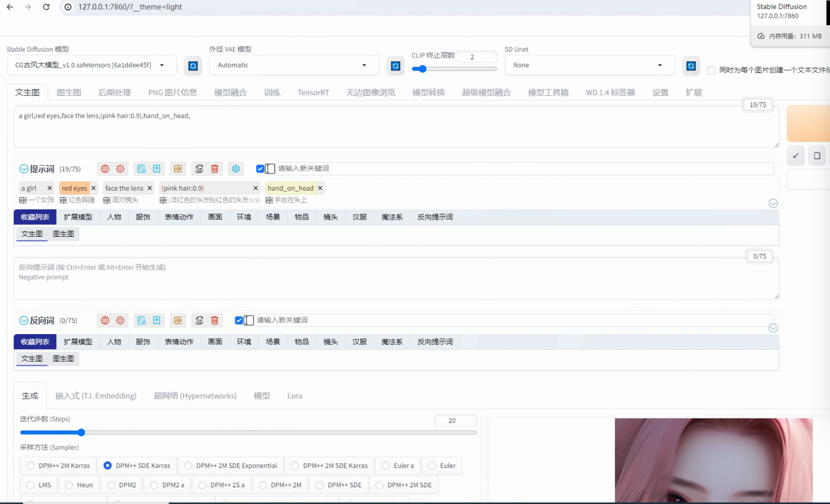The image size is (830, 504).
Task: Click the ChatGPT icon in prompt toolbar
Action: [x=236, y=169]
